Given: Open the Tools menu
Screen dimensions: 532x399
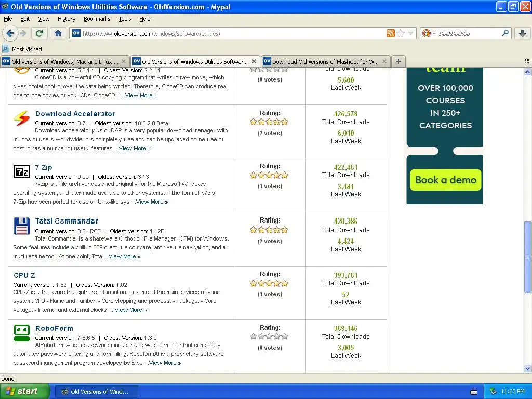Looking at the screenshot, I should [x=125, y=19].
